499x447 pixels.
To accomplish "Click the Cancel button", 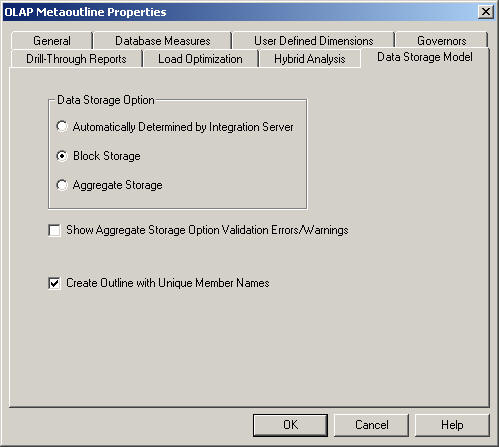I will [371, 425].
